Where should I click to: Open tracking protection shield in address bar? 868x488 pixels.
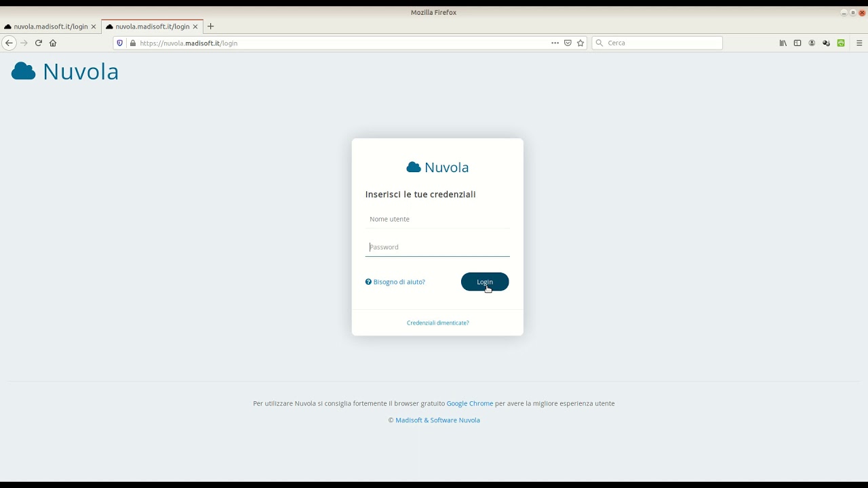[120, 43]
